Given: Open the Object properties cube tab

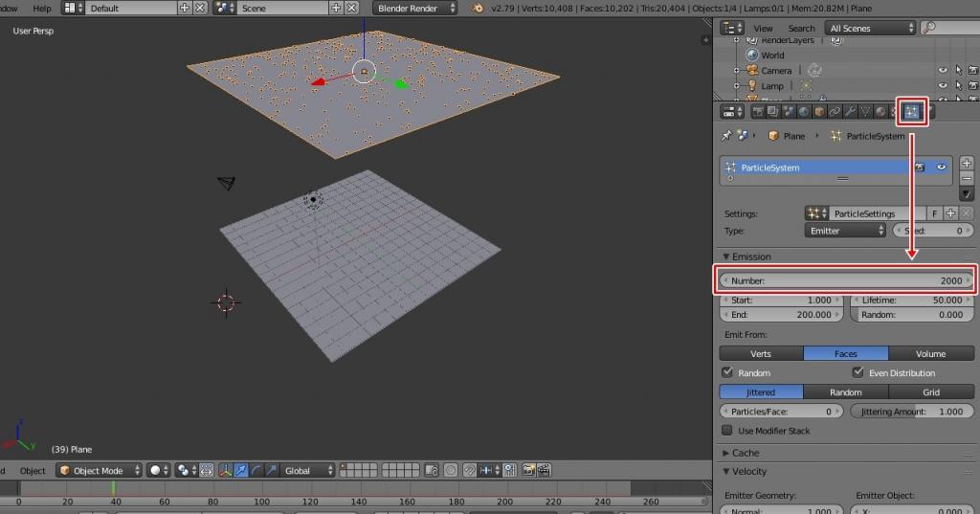Looking at the screenshot, I should (819, 112).
